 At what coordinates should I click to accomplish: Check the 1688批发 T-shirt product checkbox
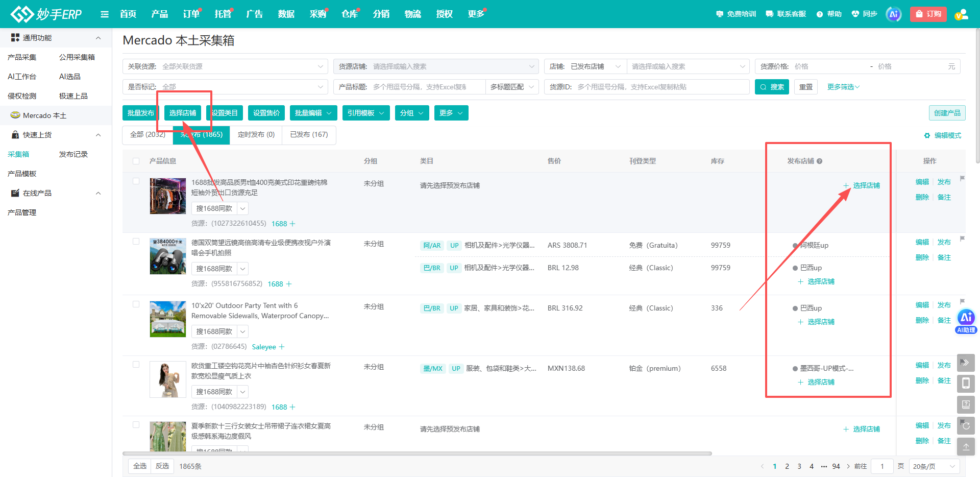[x=136, y=181]
